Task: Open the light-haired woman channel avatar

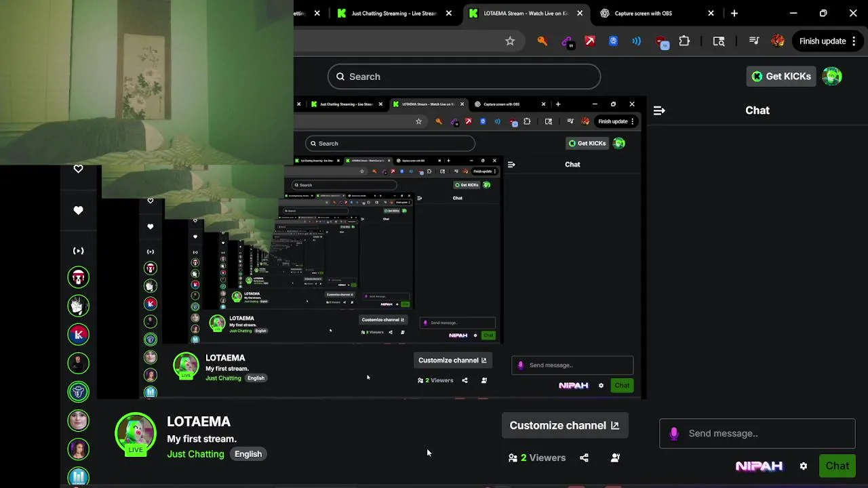Action: pos(78,420)
